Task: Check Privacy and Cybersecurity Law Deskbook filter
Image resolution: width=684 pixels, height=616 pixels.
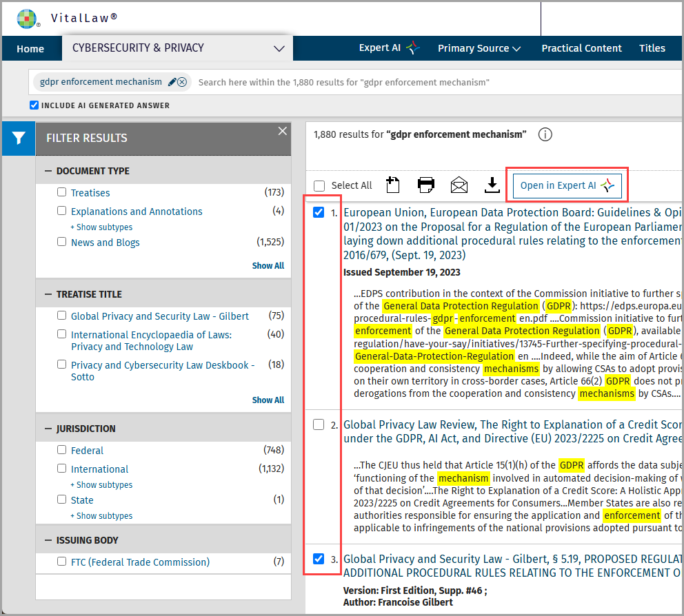Action: point(62,364)
